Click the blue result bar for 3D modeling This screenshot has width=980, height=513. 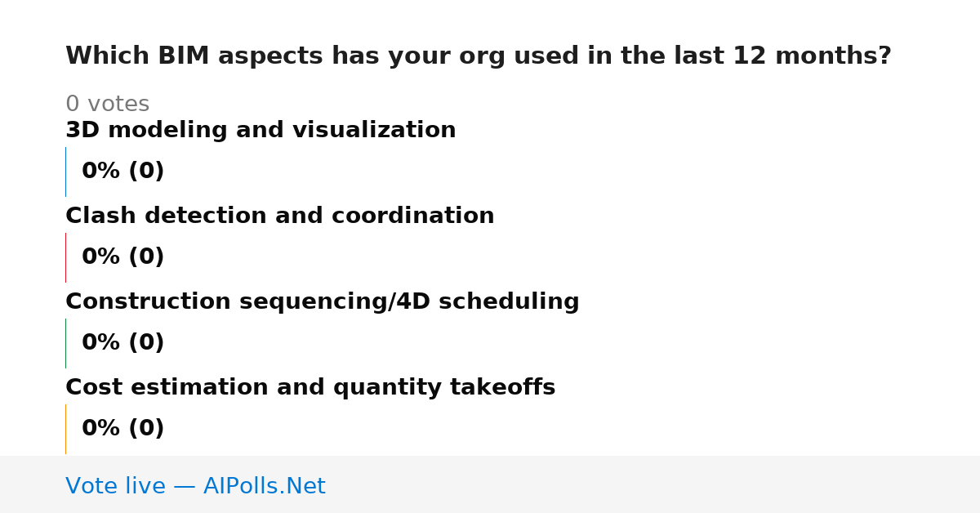pos(65,172)
